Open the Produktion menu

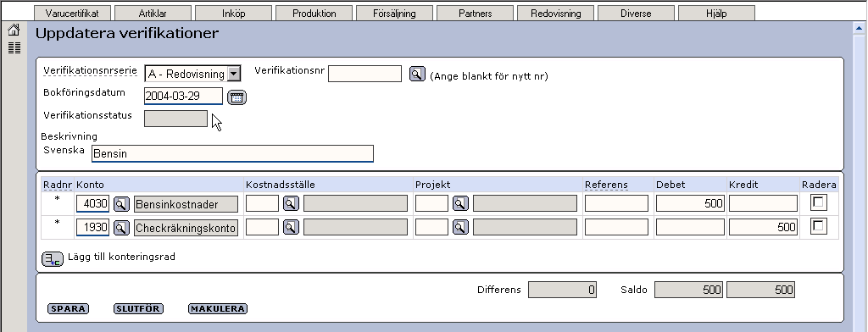tap(314, 14)
